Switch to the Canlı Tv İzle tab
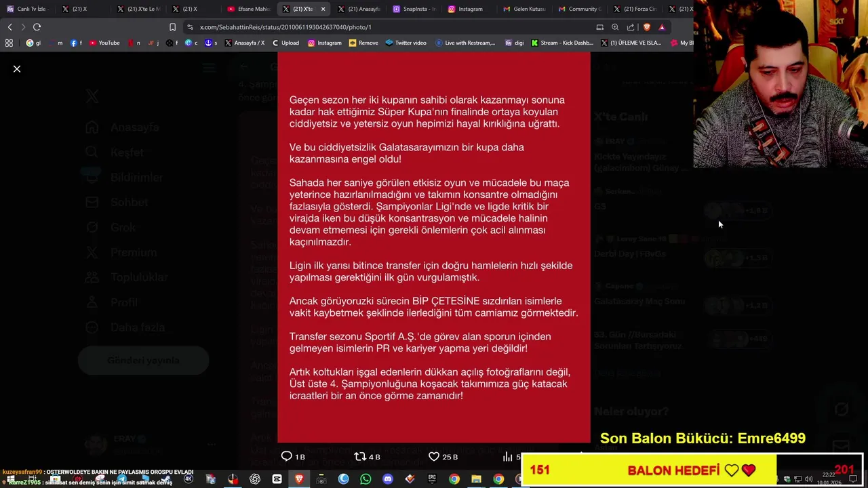 27,9
